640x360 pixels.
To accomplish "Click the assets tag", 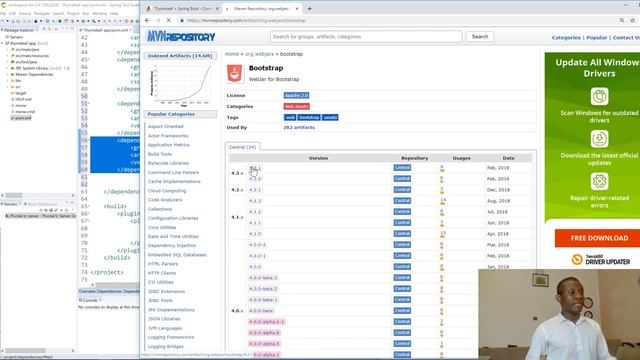I will [x=330, y=118].
